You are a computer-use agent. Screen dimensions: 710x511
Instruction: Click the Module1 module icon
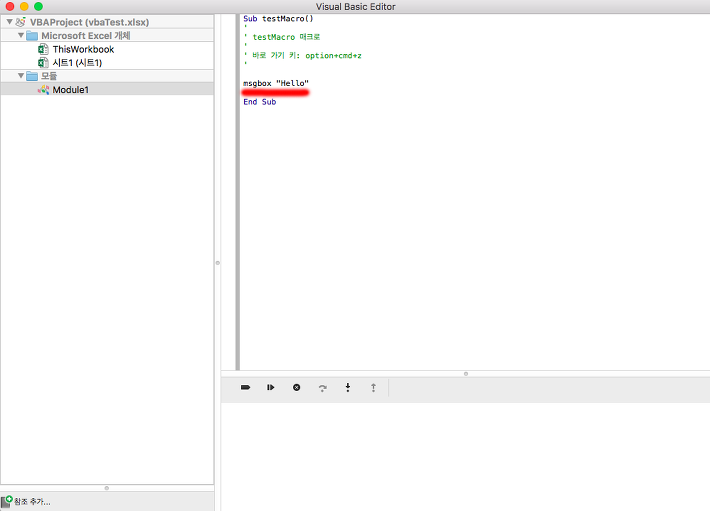[x=43, y=90]
